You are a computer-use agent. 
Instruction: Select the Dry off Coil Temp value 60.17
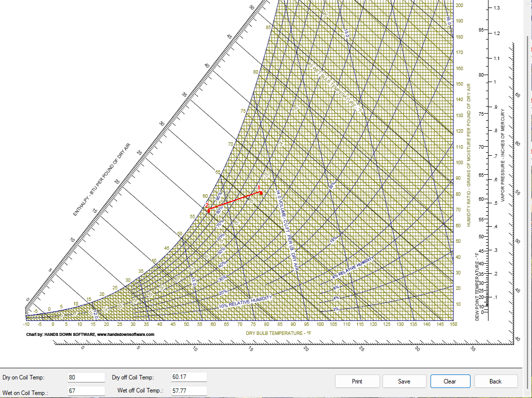(189, 377)
